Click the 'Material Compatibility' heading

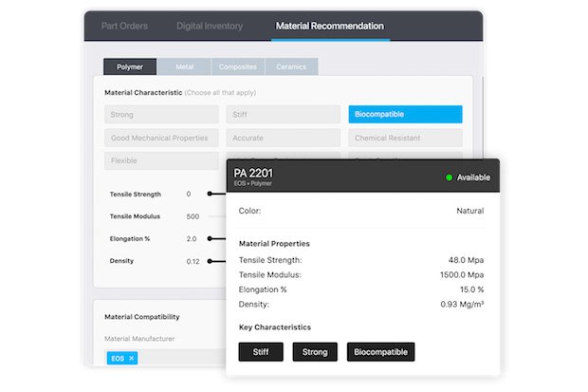click(x=142, y=317)
